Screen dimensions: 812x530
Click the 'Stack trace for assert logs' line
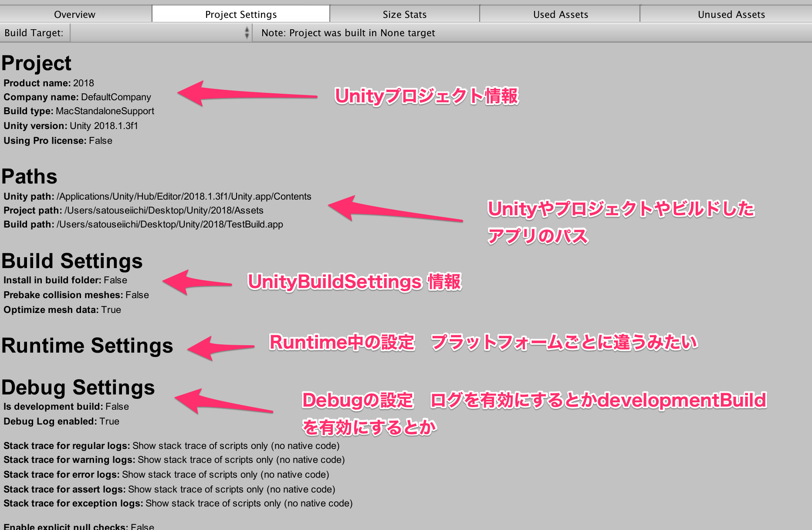click(x=169, y=489)
